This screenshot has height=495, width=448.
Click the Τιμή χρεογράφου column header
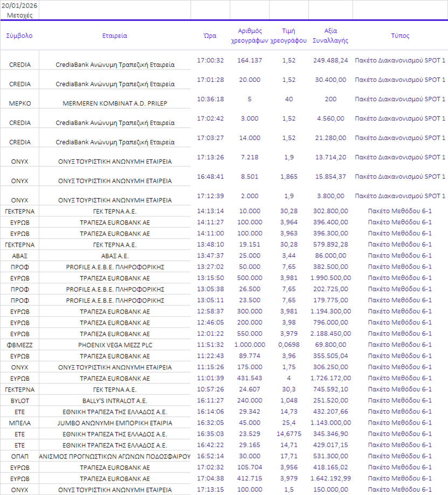pos(289,36)
